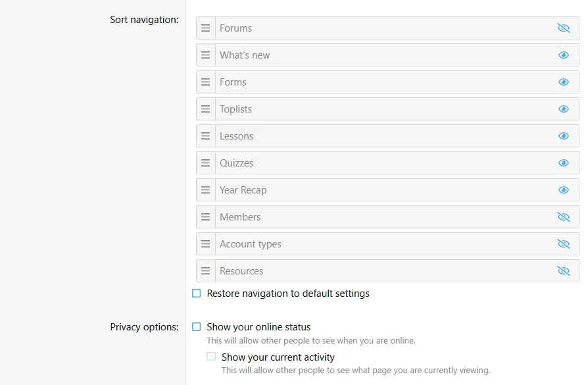588x385 pixels.
Task: Toggle visibility of Year Recap
Action: (563, 190)
